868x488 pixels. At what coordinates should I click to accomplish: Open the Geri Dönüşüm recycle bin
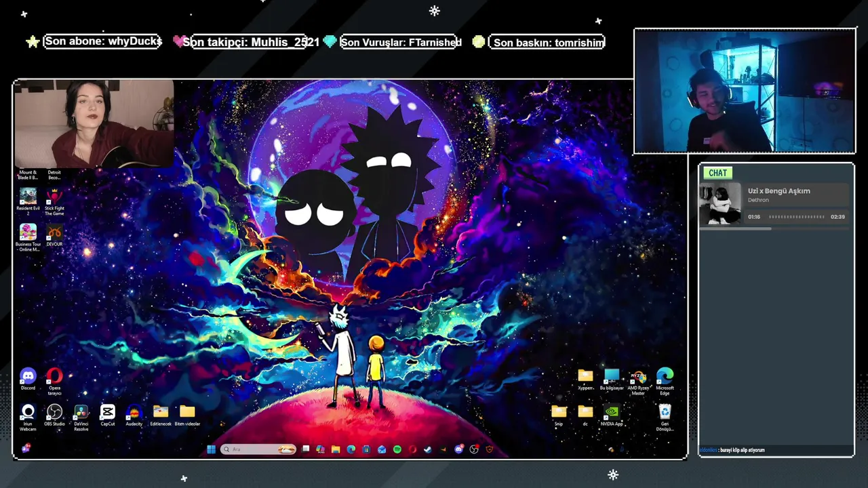(x=665, y=417)
